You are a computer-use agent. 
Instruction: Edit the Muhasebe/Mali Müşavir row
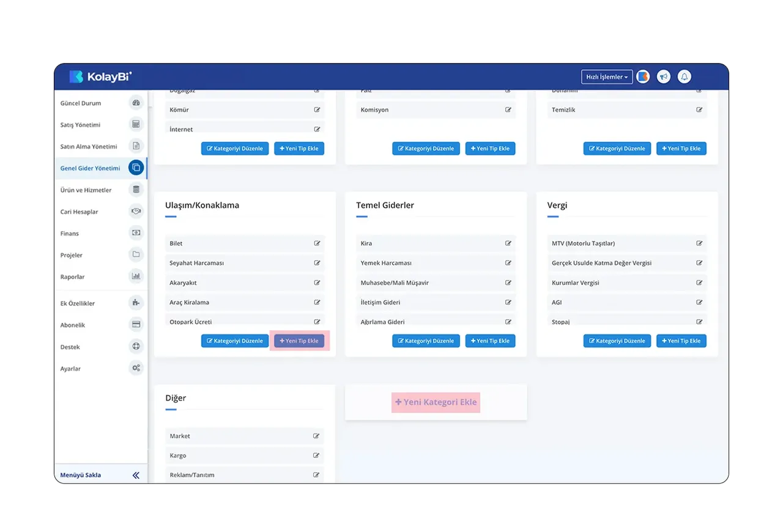(508, 283)
